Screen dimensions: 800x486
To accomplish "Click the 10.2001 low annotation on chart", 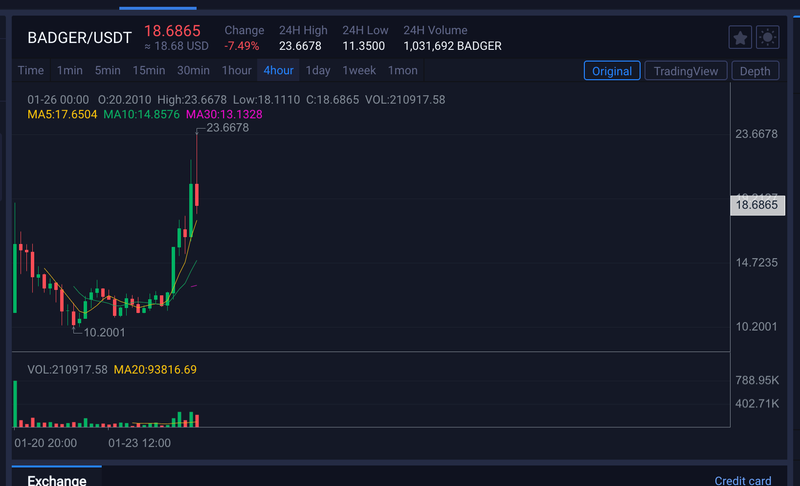I will [104, 332].
